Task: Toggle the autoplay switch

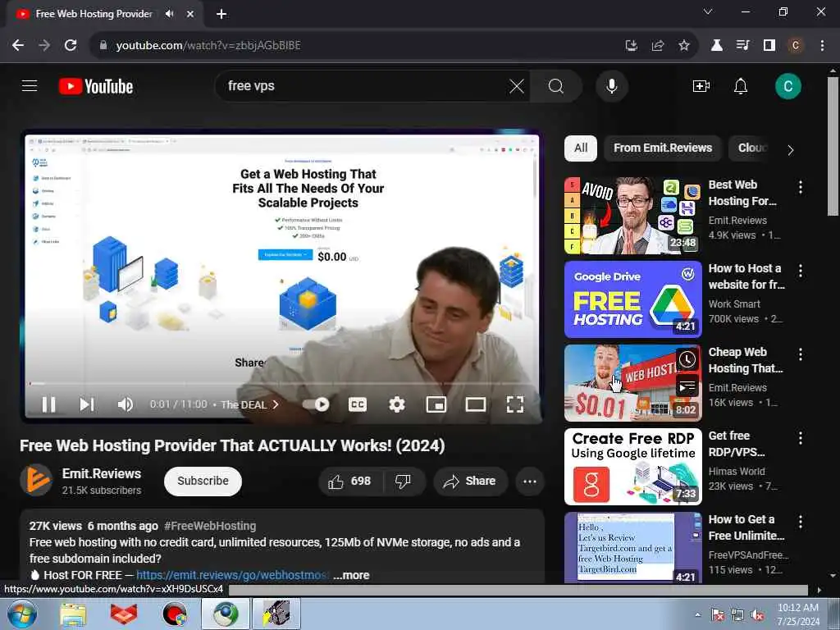Action: tap(316, 404)
